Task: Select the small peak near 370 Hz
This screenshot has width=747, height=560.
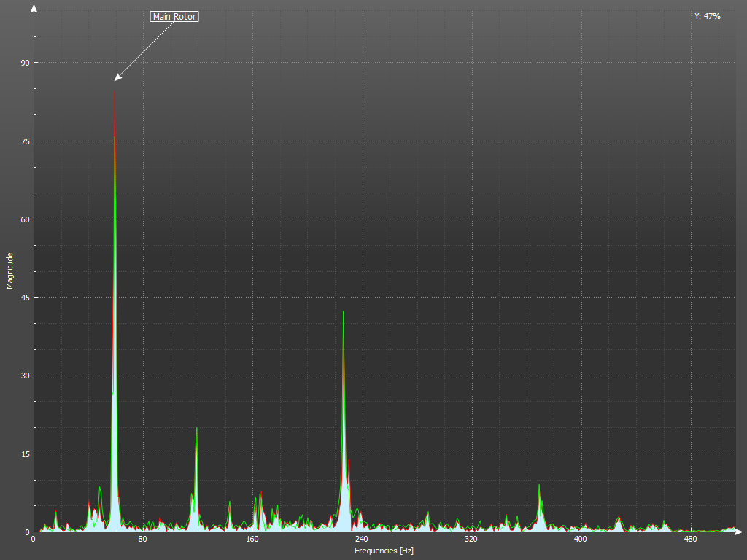Action: 539,486
